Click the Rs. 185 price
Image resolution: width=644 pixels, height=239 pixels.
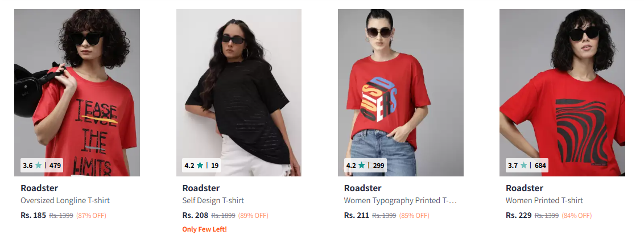click(x=33, y=215)
